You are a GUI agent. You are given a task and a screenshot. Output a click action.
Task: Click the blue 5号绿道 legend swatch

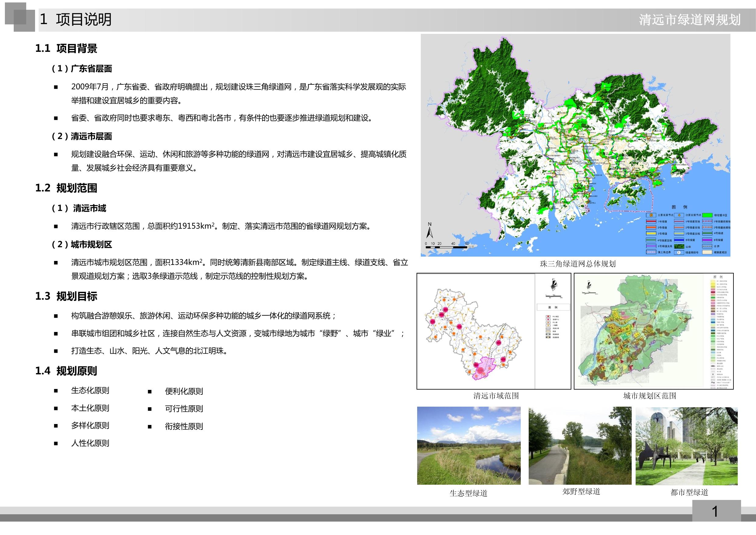click(679, 240)
